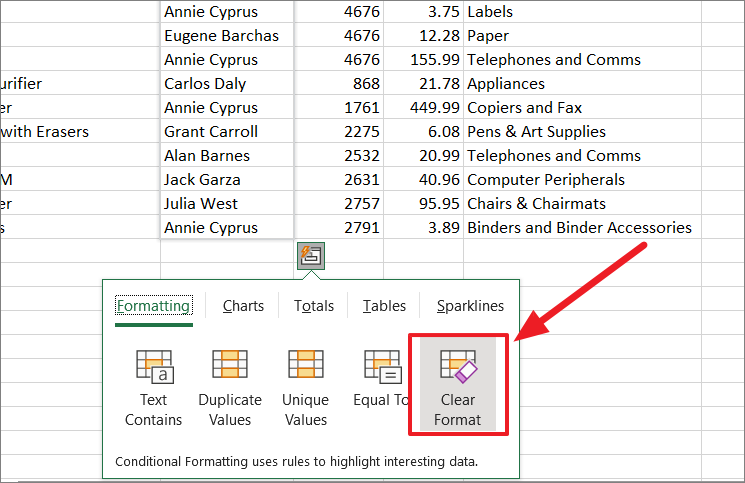The image size is (745, 483).
Task: Open the Charts tab
Action: coord(243,306)
